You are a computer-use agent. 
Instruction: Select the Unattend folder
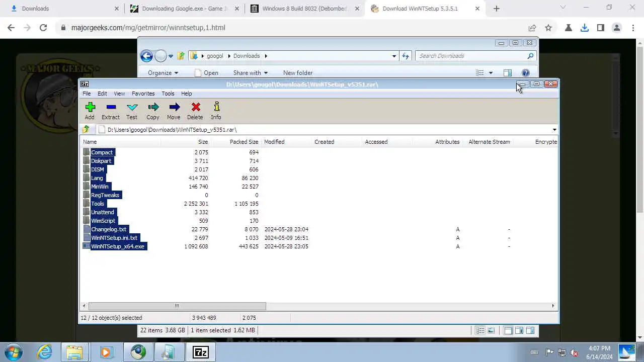[102, 212]
